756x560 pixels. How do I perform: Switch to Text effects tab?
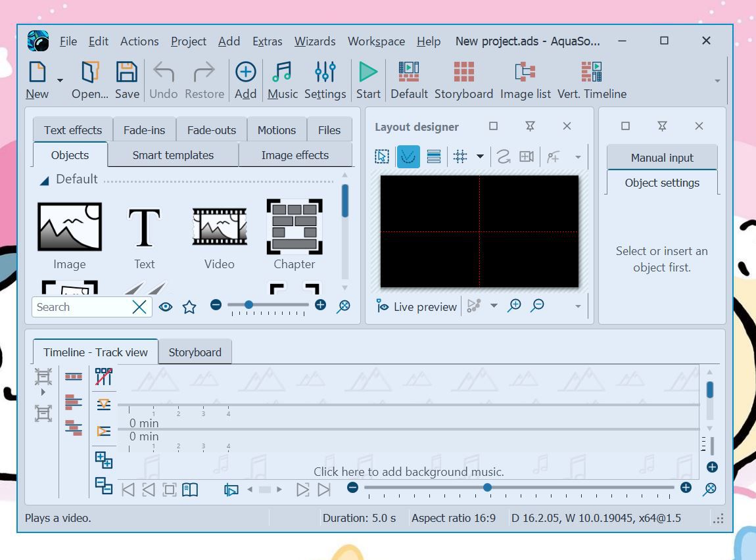pyautogui.click(x=73, y=130)
